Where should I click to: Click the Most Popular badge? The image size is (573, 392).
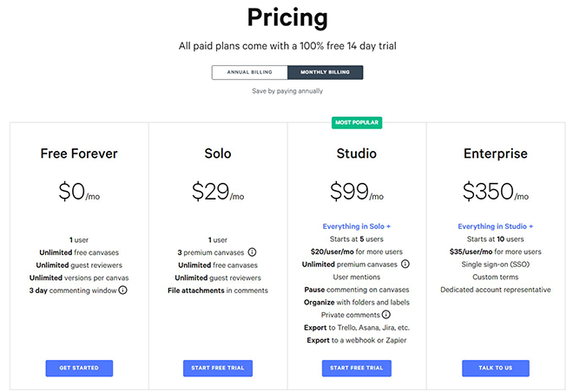pos(357,122)
